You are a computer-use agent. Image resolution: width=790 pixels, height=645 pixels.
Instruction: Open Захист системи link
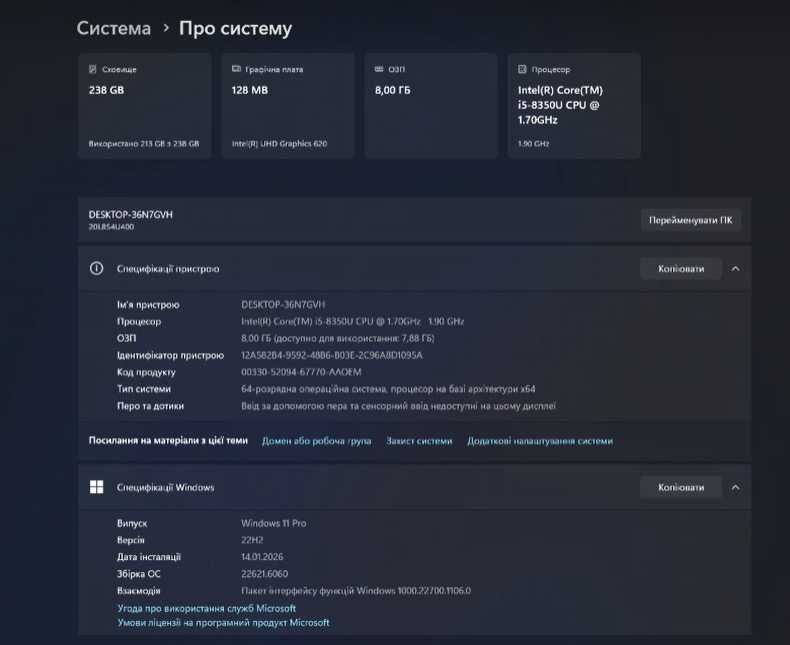pyautogui.click(x=419, y=441)
